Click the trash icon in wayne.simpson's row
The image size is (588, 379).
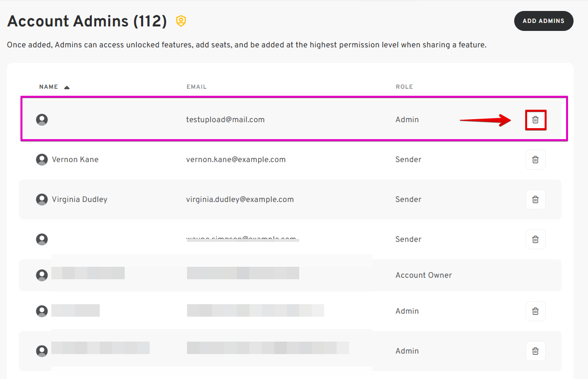[x=535, y=239]
